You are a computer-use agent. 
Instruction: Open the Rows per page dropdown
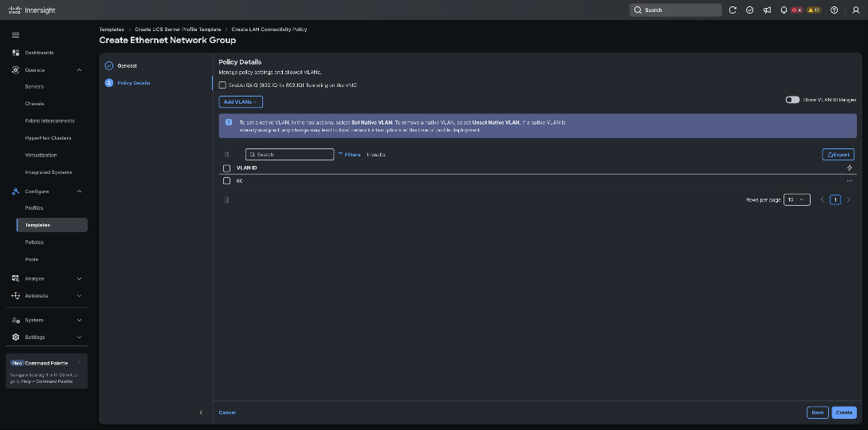(x=797, y=199)
